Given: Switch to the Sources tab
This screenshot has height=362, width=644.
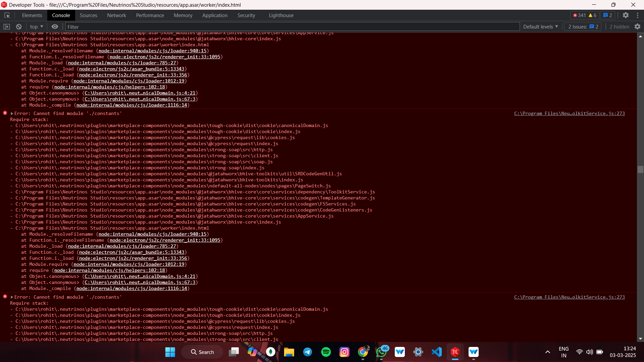Looking at the screenshot, I should point(89,15).
